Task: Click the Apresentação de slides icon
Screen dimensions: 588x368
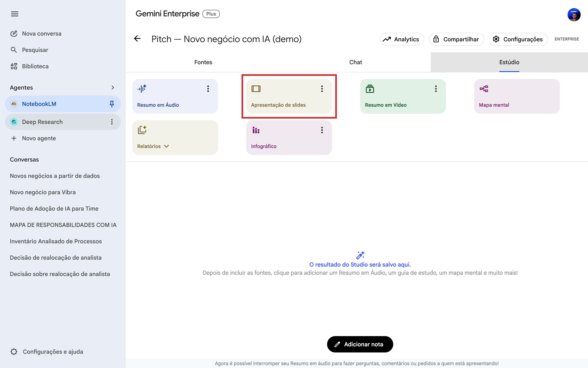Action: tap(256, 89)
